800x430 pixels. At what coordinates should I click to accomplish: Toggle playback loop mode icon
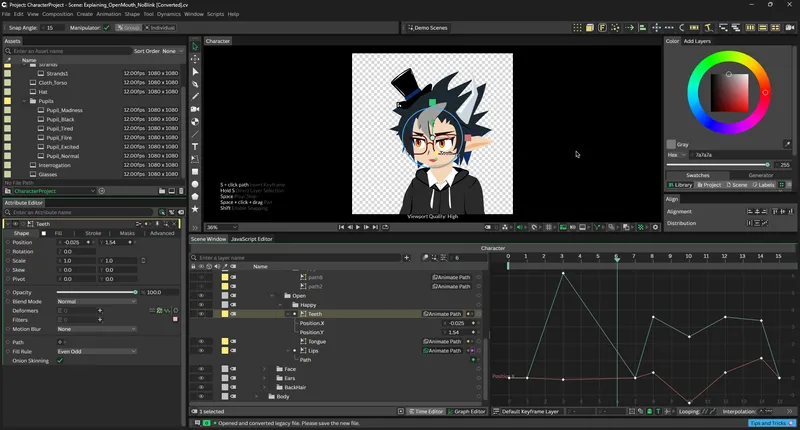click(x=385, y=227)
